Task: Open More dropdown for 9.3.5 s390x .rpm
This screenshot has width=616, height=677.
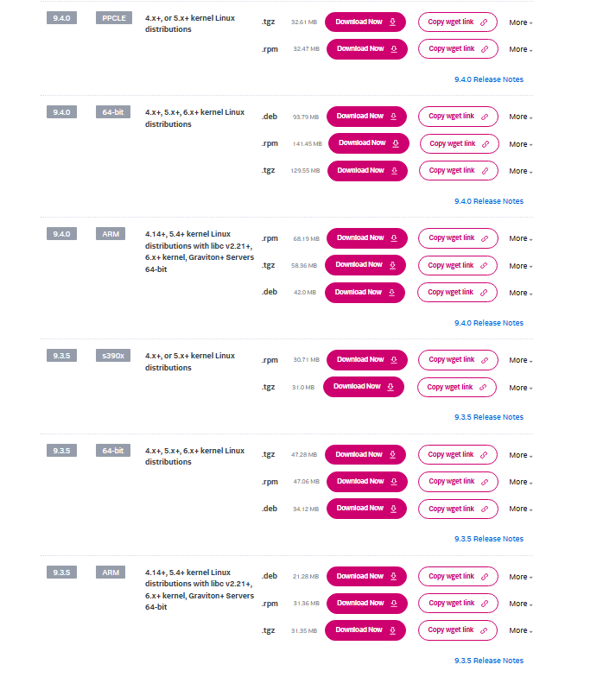Action: pos(520,360)
